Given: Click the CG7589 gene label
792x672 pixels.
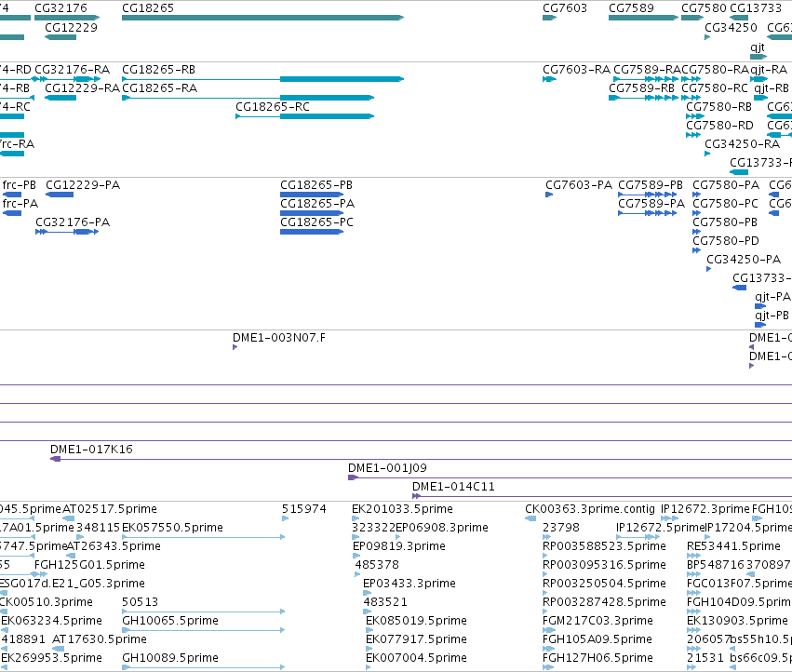Looking at the screenshot, I should point(631,8).
